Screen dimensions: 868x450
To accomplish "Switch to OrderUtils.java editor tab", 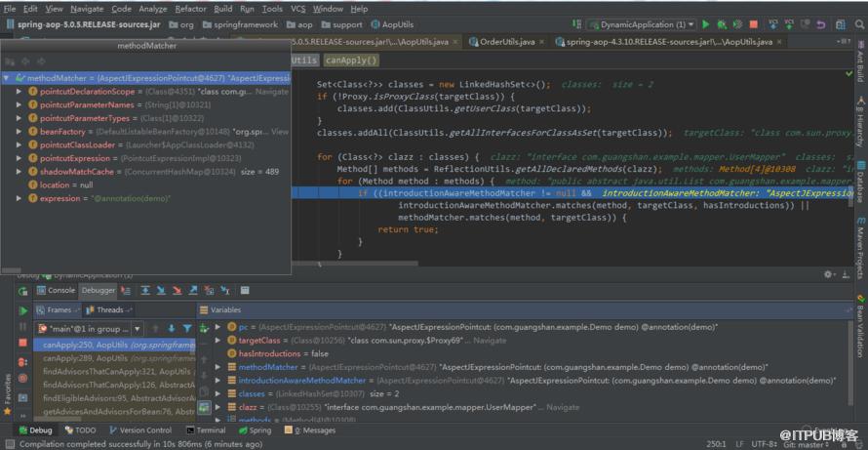I will pyautogui.click(x=506, y=42).
